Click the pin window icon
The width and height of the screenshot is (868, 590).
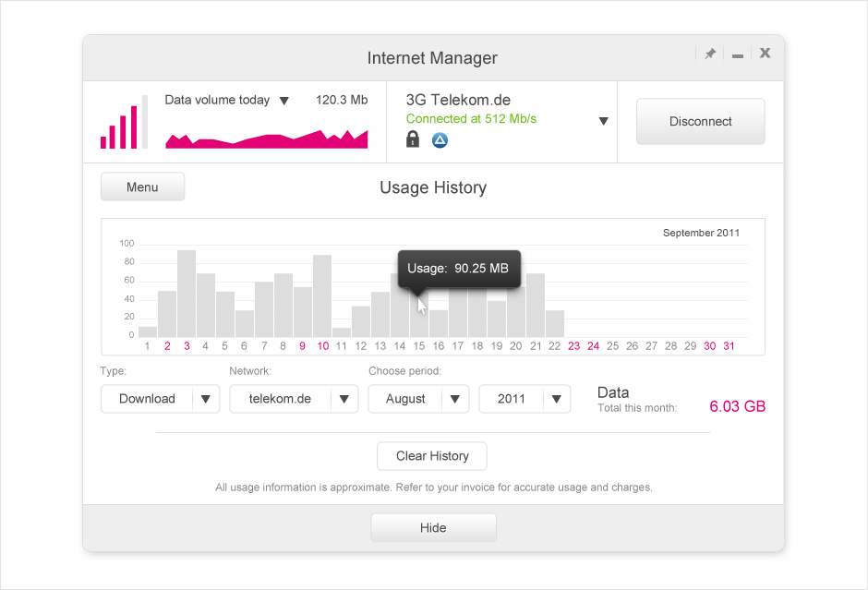710,54
